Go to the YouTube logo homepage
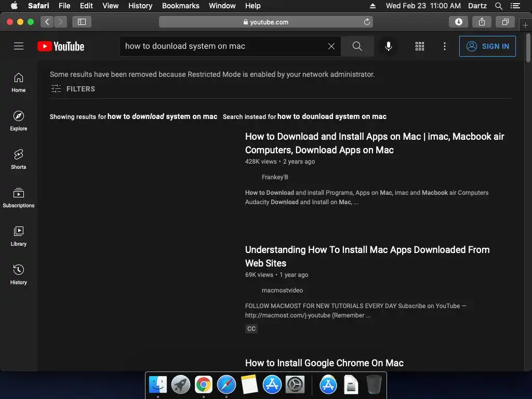This screenshot has height=399, width=532. tap(61, 46)
